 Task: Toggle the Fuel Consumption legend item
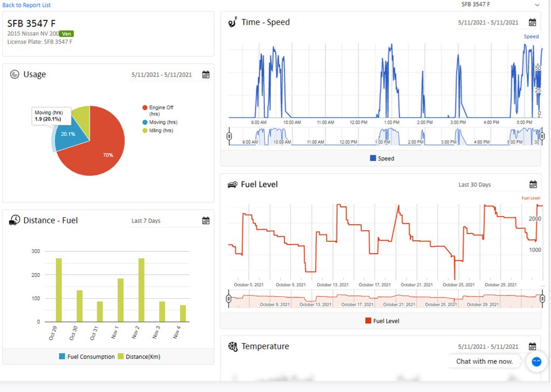pyautogui.click(x=87, y=356)
